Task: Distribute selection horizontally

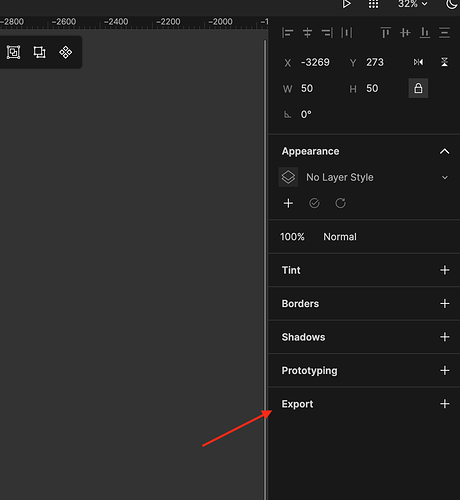Action: (347, 33)
